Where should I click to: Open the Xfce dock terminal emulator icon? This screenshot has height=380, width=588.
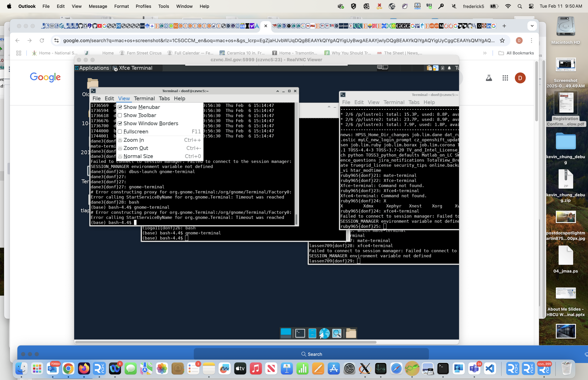pyautogui.click(x=300, y=333)
